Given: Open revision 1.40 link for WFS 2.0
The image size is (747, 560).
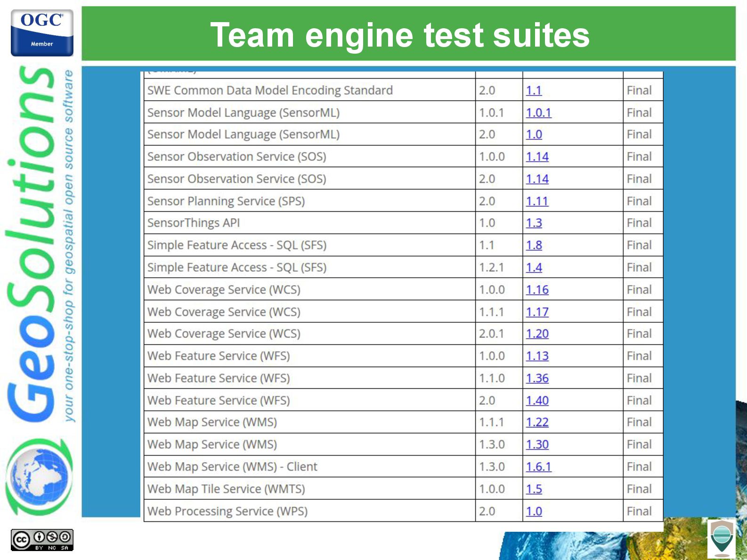Looking at the screenshot, I should coord(537,400).
